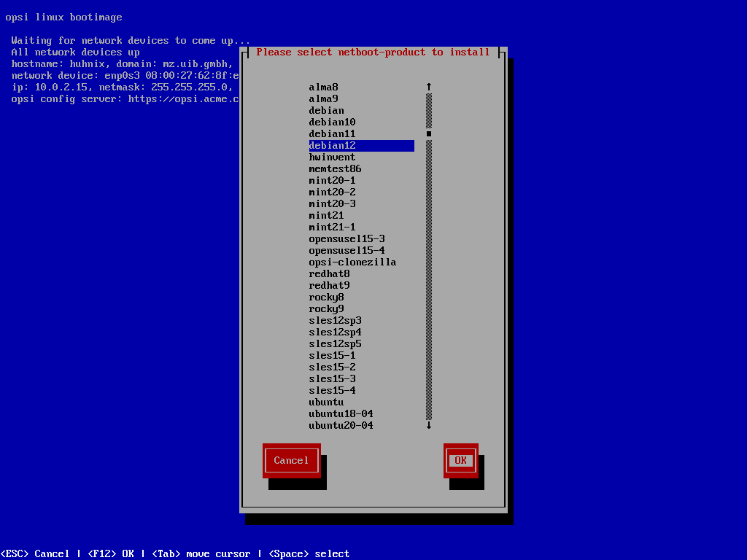Click the <F12> OK hint in footer
The width and height of the screenshot is (747, 560).
click(111, 554)
